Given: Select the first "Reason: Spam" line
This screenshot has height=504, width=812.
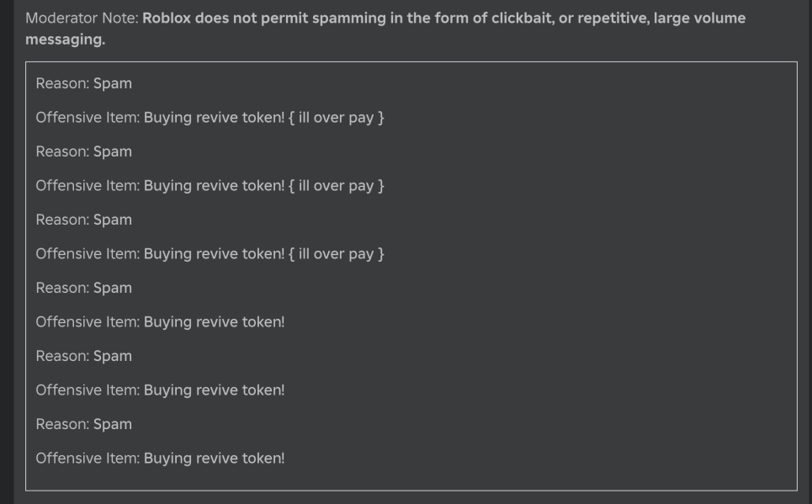Looking at the screenshot, I should 83,84.
